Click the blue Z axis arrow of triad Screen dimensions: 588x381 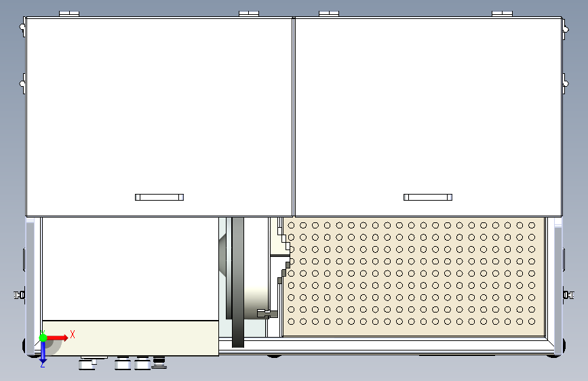(43, 353)
